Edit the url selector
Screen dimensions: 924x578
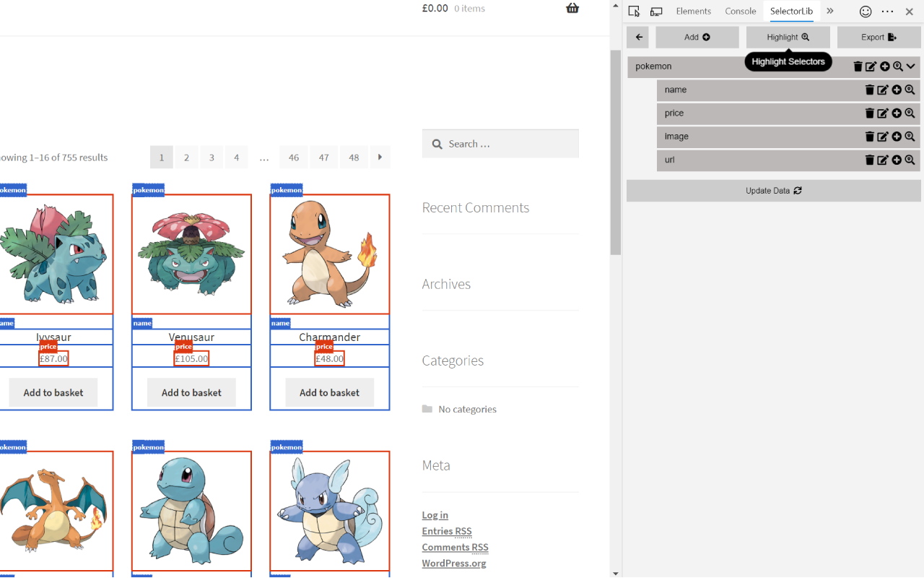click(883, 160)
